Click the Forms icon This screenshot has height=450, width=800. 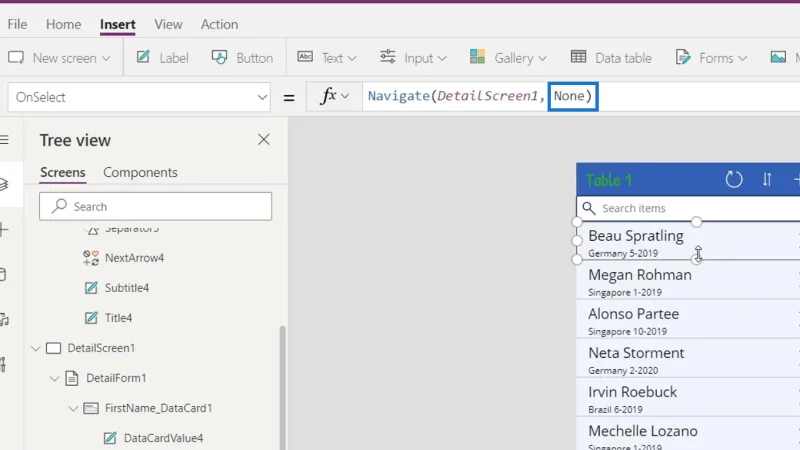tap(683, 57)
